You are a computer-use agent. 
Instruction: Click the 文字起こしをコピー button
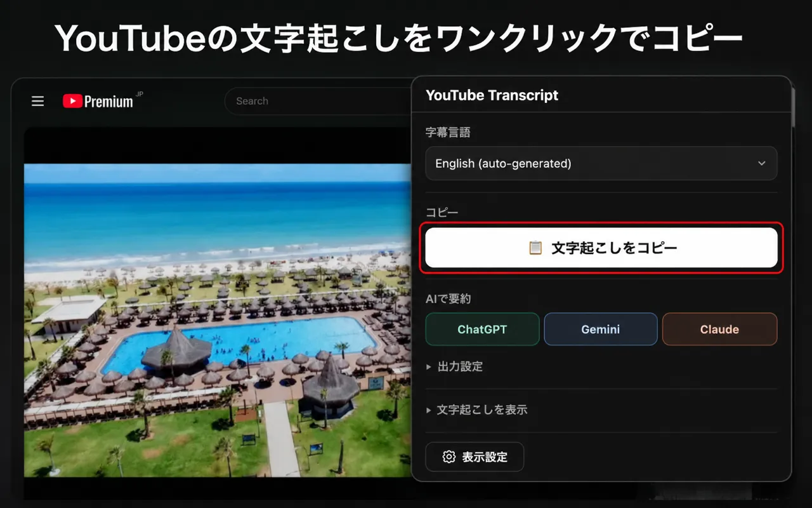[x=601, y=248]
